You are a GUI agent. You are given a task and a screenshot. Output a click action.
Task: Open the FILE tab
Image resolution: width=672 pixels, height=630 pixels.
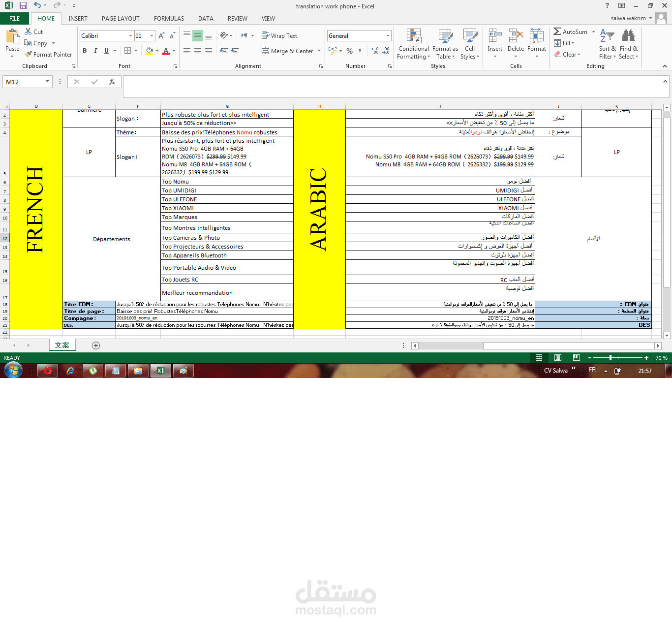coord(15,18)
